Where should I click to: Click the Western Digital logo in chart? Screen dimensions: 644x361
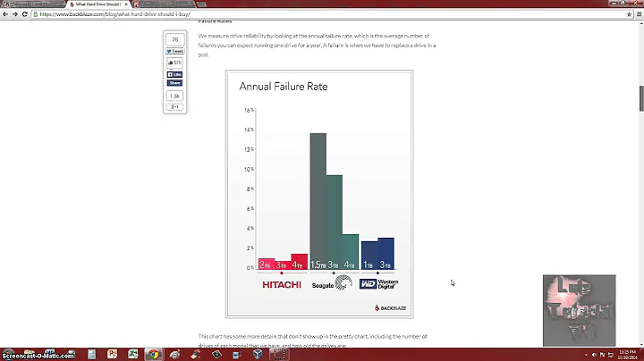378,284
